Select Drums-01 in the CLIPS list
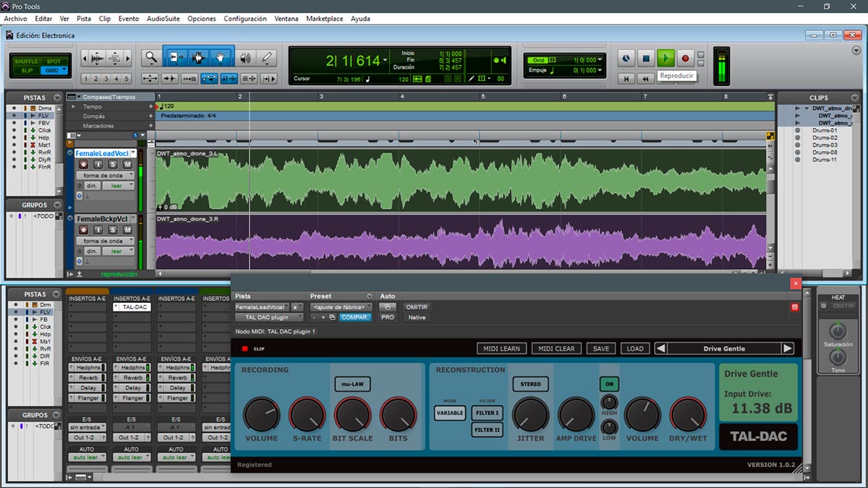The height and width of the screenshot is (488, 868). click(824, 131)
